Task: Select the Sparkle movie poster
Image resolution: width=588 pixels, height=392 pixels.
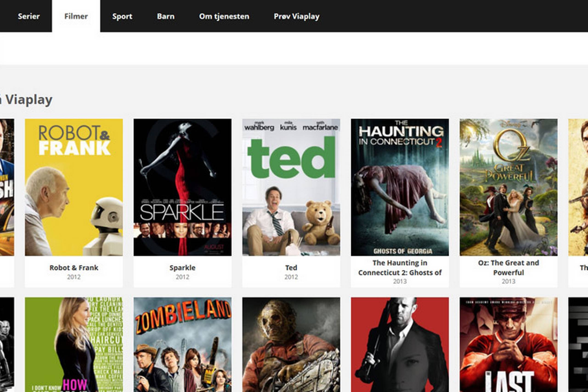Action: tap(182, 187)
